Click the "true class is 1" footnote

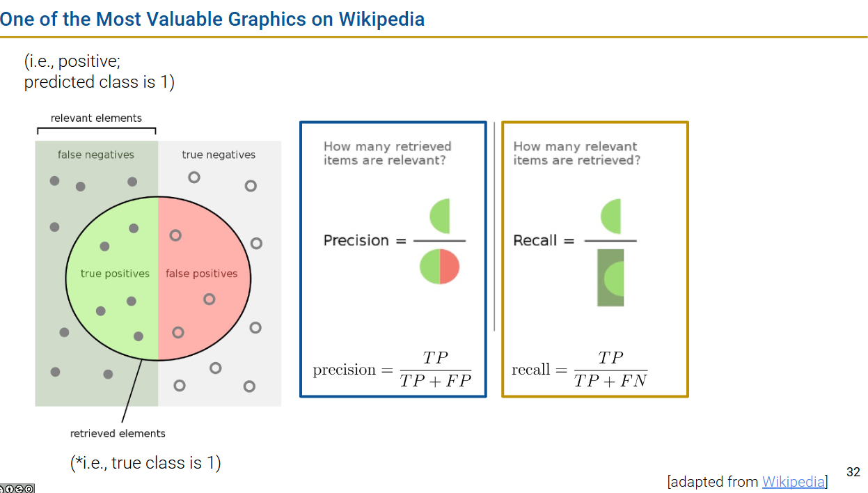[145, 462]
